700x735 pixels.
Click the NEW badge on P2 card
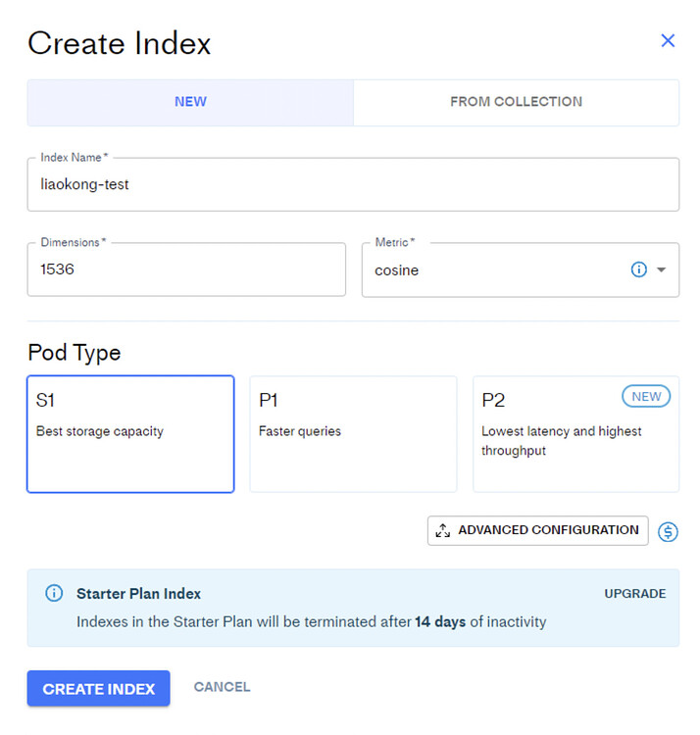(x=646, y=396)
